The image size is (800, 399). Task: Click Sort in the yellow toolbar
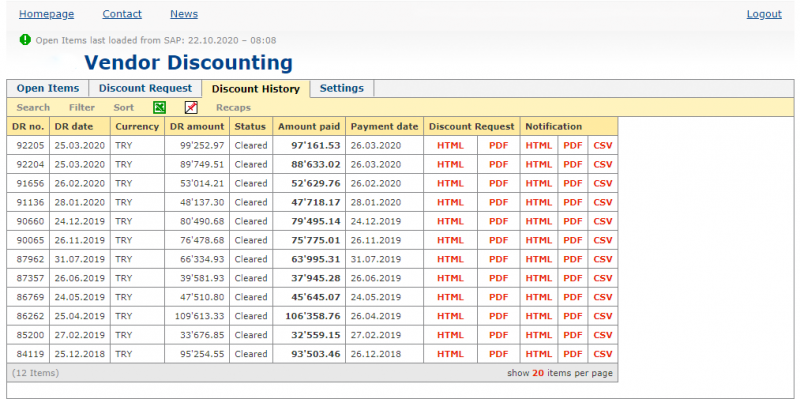coord(123,108)
